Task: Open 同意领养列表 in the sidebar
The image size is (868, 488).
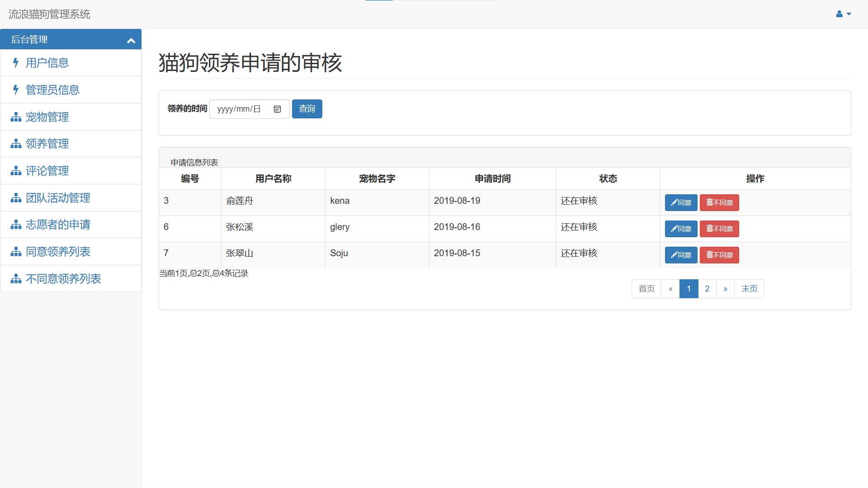Action: point(58,252)
